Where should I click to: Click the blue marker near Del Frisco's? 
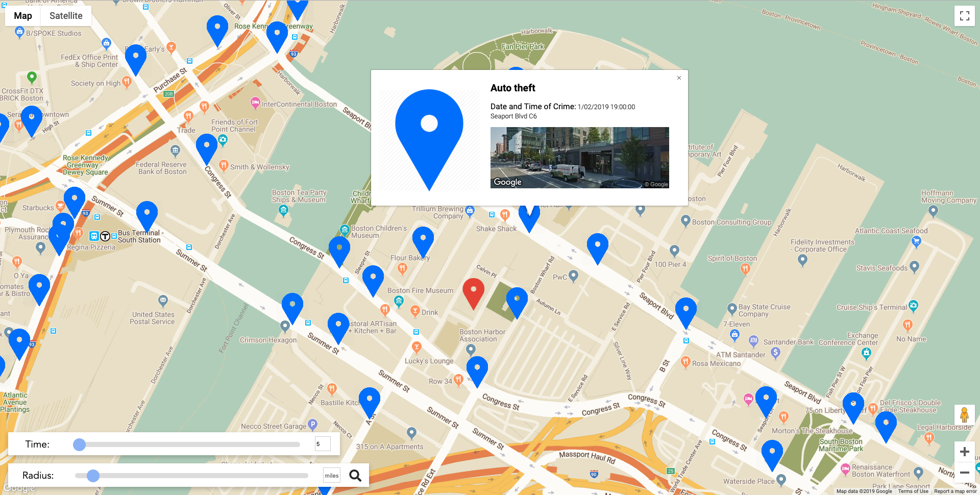click(x=853, y=408)
